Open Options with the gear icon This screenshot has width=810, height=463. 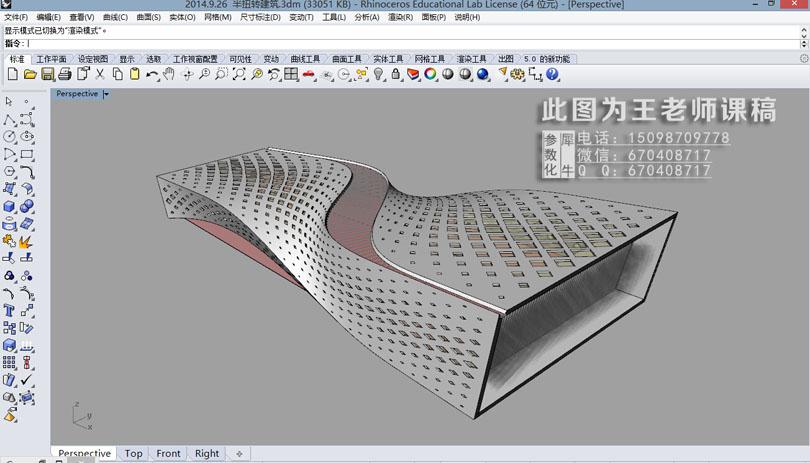point(517,74)
